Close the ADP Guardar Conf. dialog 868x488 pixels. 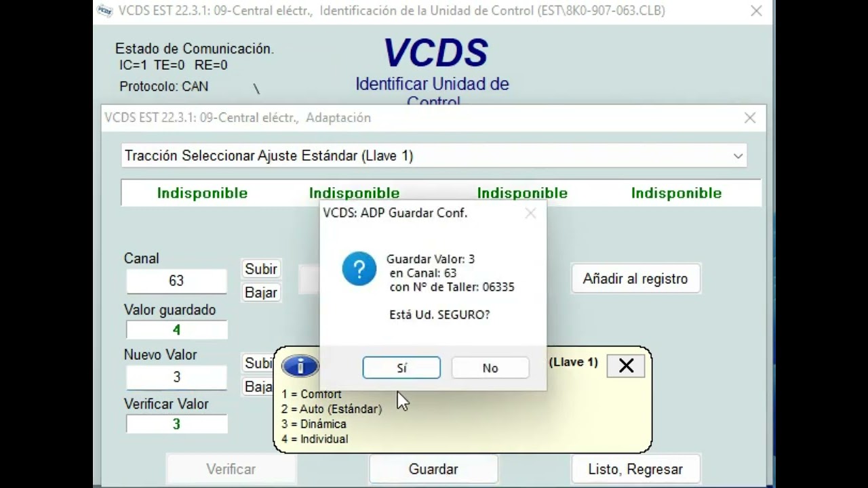pos(530,213)
